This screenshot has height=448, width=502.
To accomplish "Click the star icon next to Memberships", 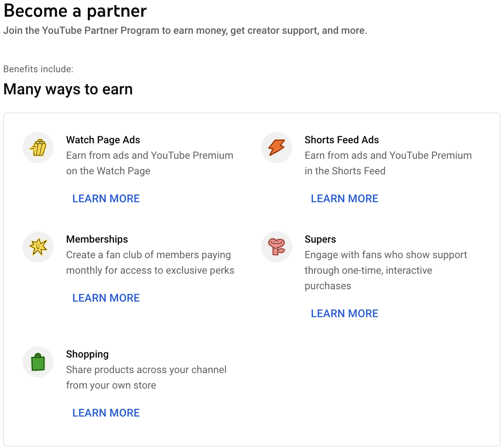I will (x=38, y=247).
